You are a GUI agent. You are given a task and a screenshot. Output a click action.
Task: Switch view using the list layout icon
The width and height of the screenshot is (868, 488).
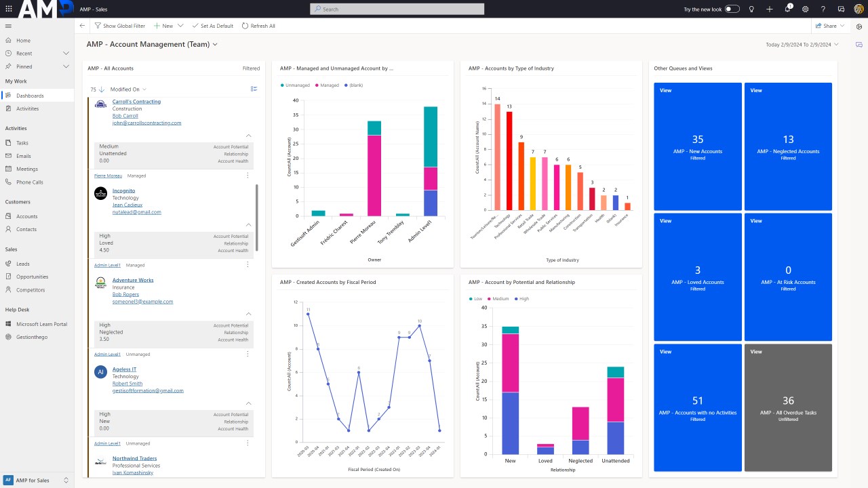[254, 89]
